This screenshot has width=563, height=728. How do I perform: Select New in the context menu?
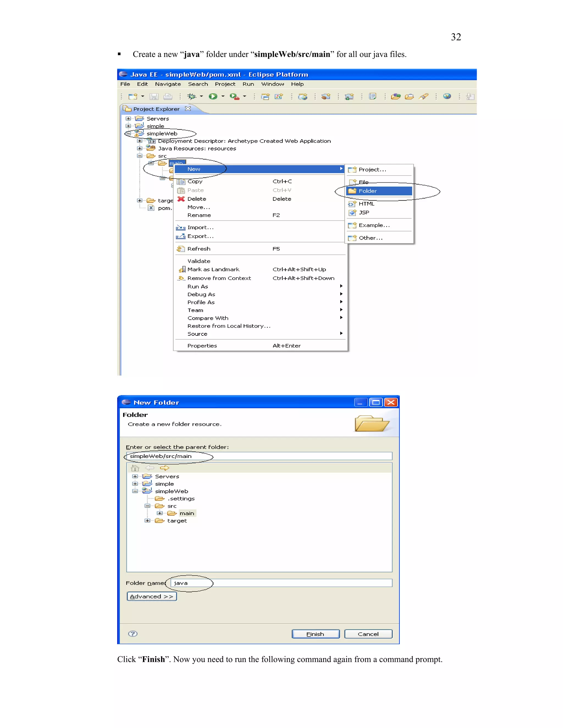click(x=260, y=169)
